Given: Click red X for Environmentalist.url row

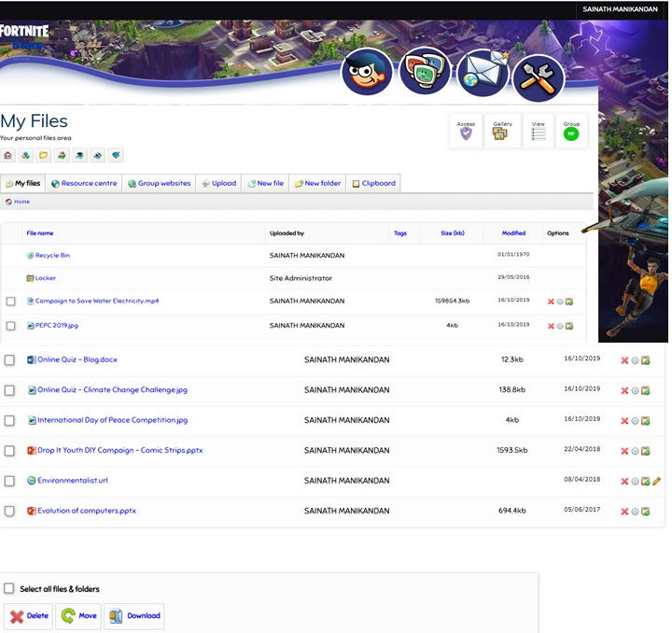Looking at the screenshot, I should coord(624,482).
